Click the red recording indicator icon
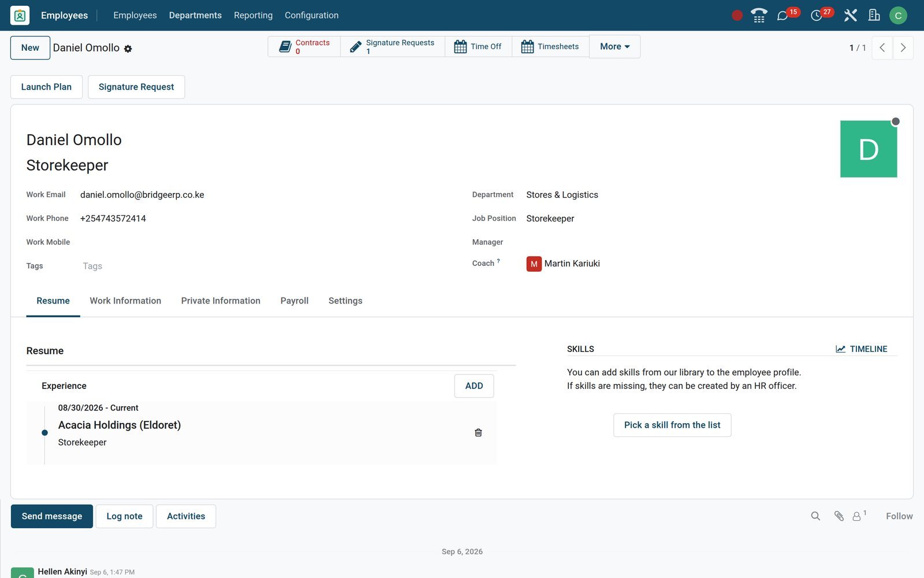This screenshot has width=924, height=578. (x=737, y=16)
